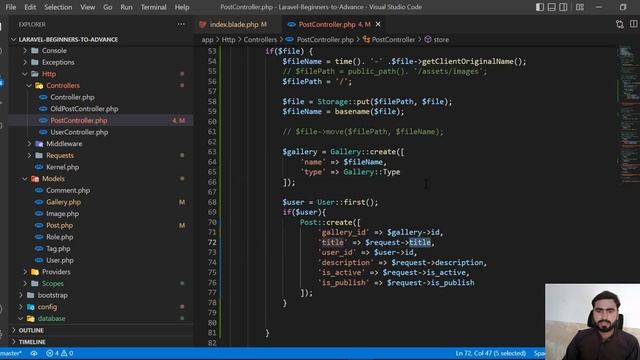This screenshot has height=360, width=640.
Task: Collapse the Http folder
Action: click(x=49, y=74)
